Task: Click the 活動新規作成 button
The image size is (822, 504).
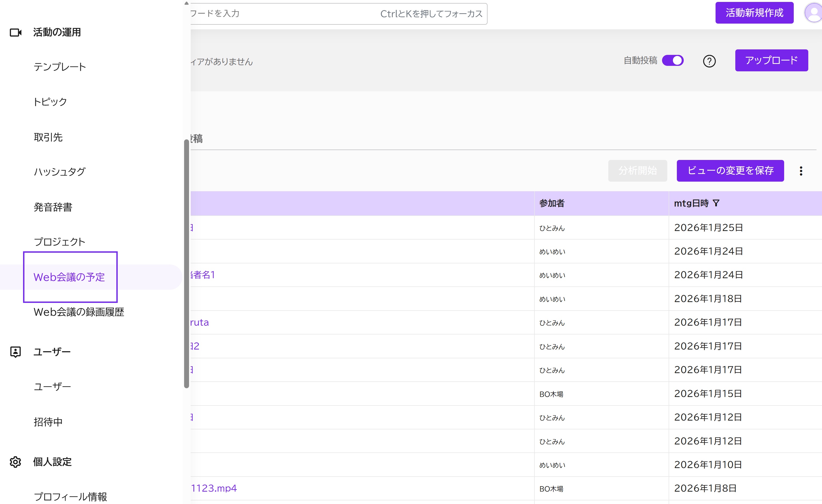Action: coord(754,13)
